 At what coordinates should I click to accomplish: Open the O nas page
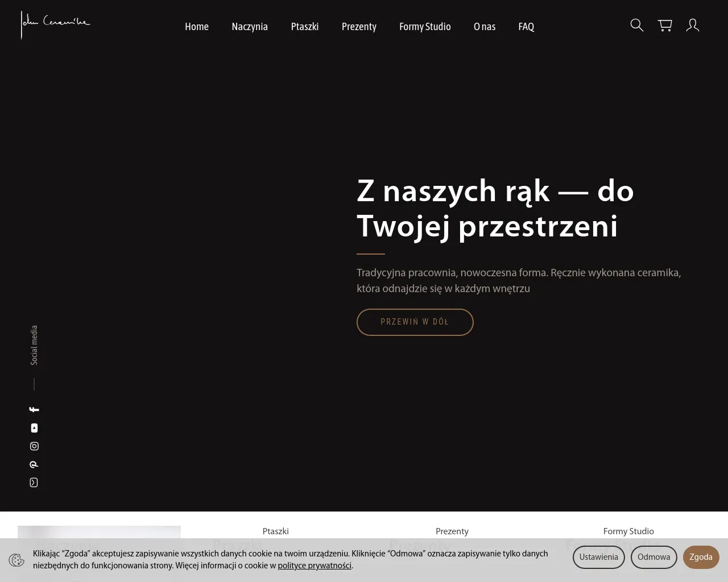pyautogui.click(x=485, y=27)
